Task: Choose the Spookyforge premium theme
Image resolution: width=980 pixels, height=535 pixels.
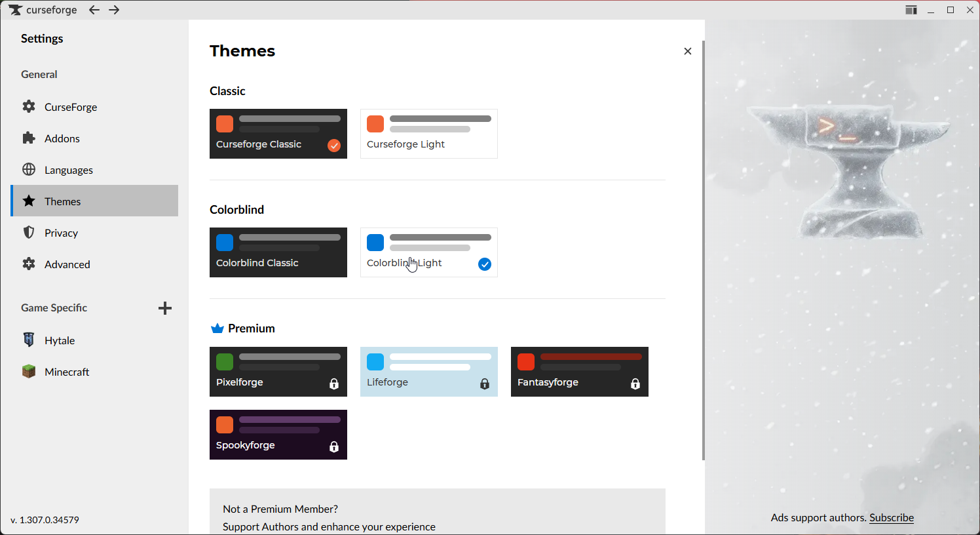Action: tap(278, 435)
